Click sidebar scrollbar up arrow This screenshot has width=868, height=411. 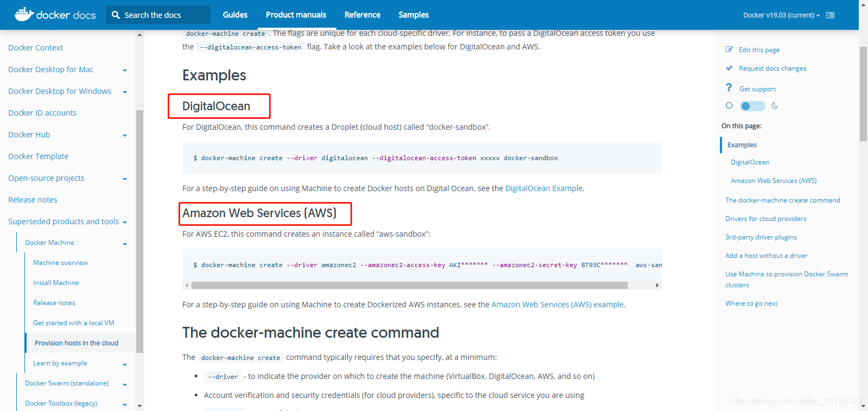[x=139, y=35]
